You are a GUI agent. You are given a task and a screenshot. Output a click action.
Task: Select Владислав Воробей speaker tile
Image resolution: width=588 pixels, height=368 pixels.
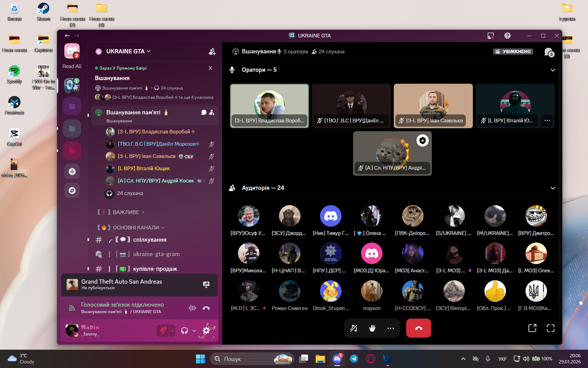tap(269, 106)
